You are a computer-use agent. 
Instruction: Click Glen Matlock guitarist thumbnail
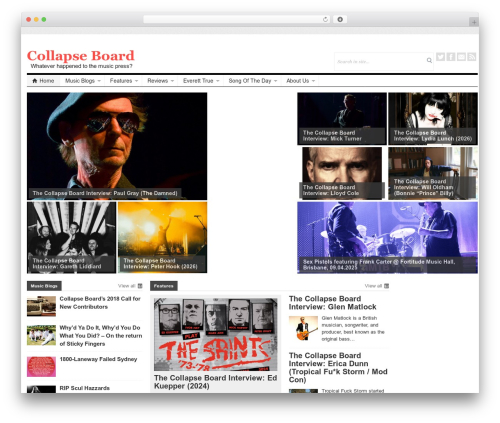[303, 328]
